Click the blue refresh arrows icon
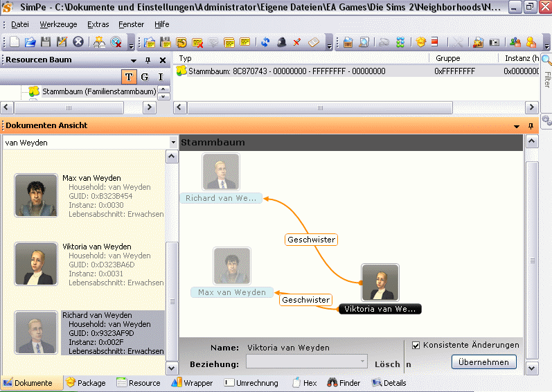This screenshot has height=392, width=552. (x=265, y=42)
